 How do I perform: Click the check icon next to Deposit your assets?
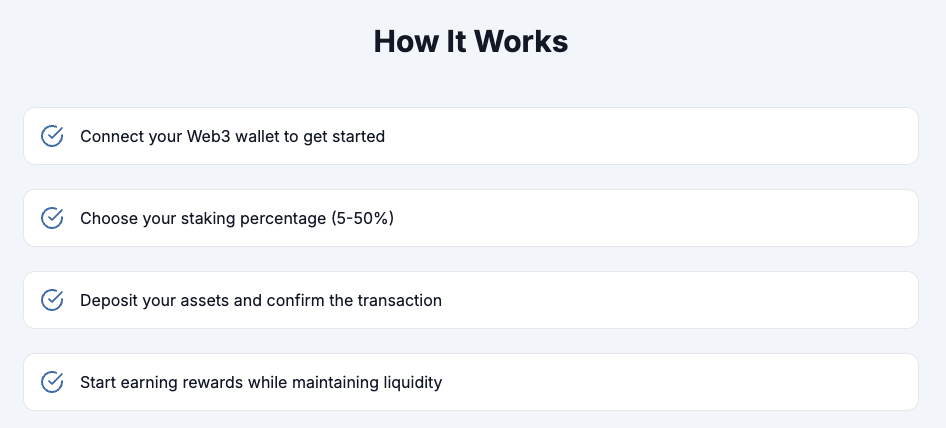[52, 300]
